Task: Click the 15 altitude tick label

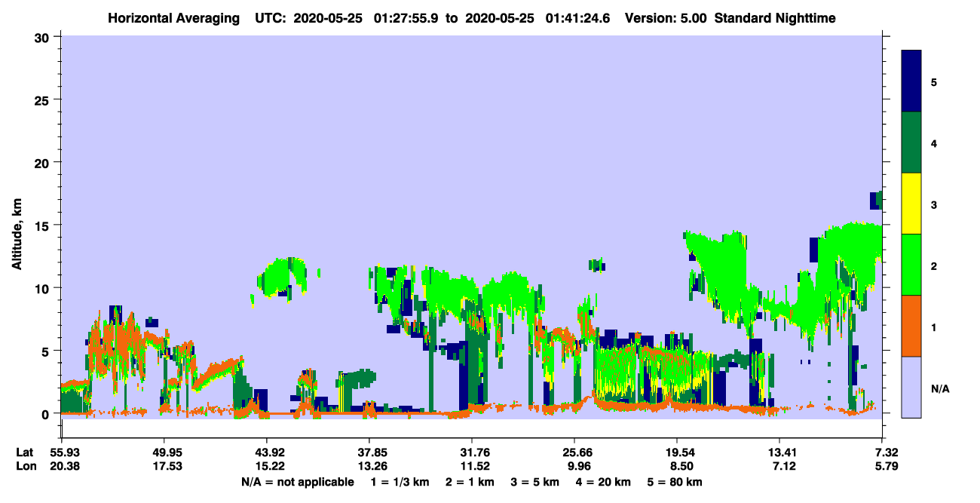Action: pos(42,225)
